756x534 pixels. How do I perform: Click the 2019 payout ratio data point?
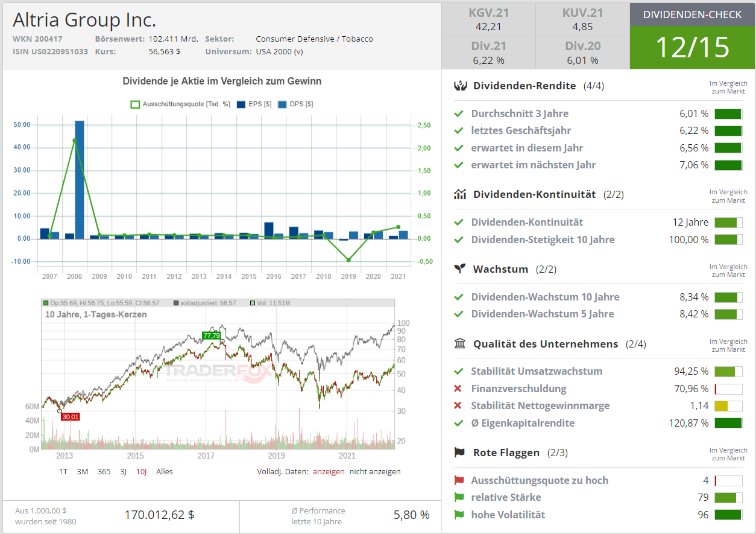348,260
